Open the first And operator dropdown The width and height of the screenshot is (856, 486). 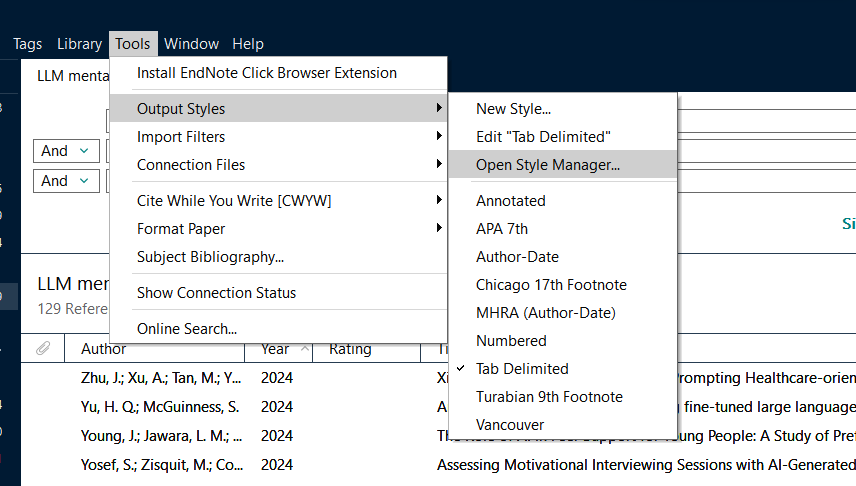tap(66, 151)
